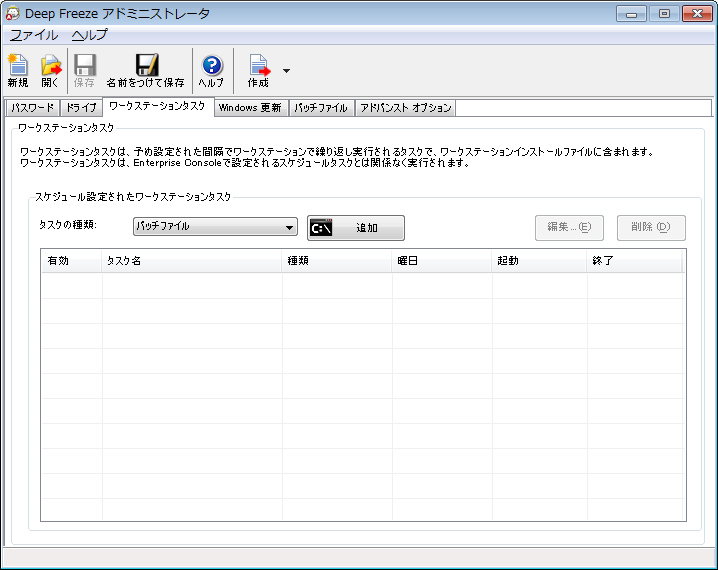Image resolution: width=718 pixels, height=570 pixels.
Task: Open the タスクの種類 combo box
Action: click(215, 227)
